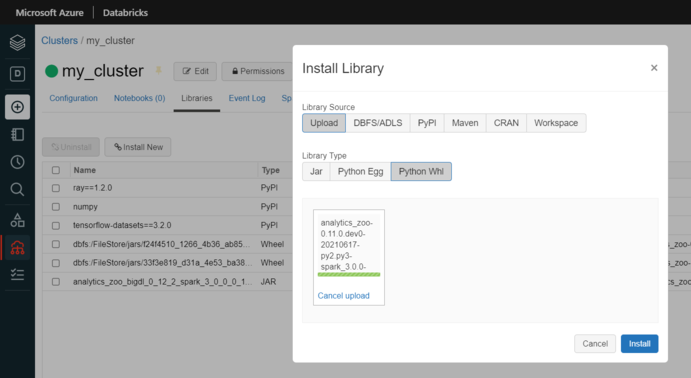Select PyPI library source
Screen dimensions: 691x378
[x=427, y=123]
